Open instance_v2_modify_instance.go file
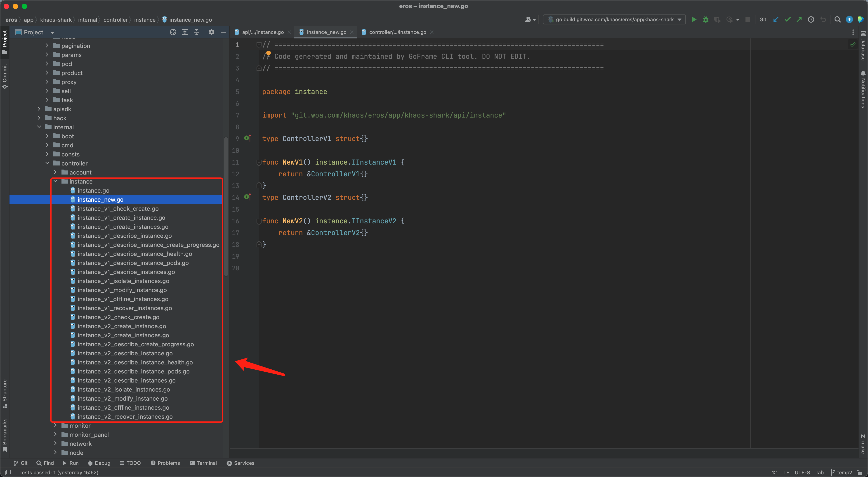 click(122, 399)
